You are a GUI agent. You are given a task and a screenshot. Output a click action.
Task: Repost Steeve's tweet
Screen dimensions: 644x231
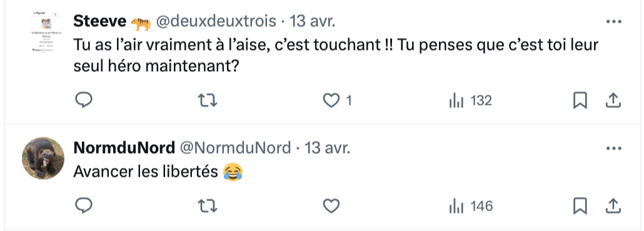208,101
